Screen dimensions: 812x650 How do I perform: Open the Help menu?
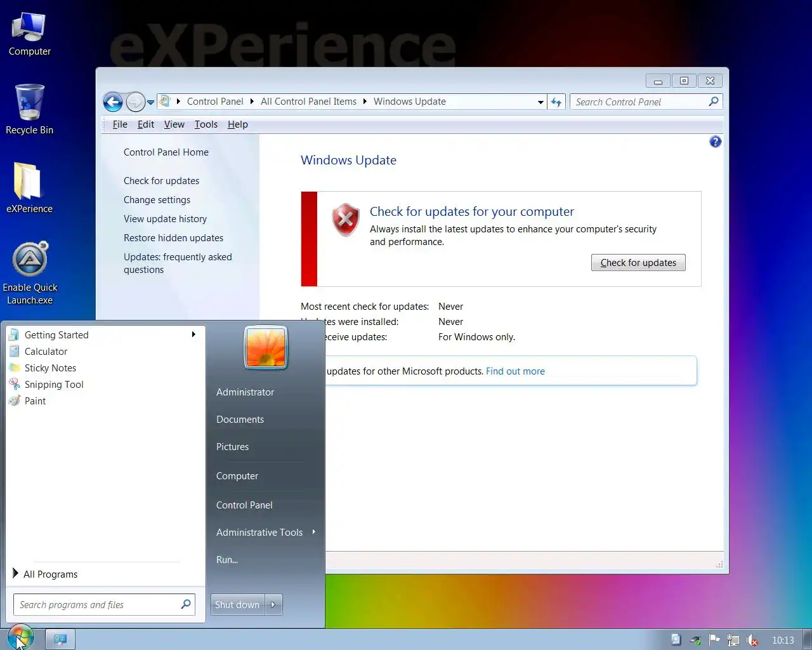click(x=238, y=124)
